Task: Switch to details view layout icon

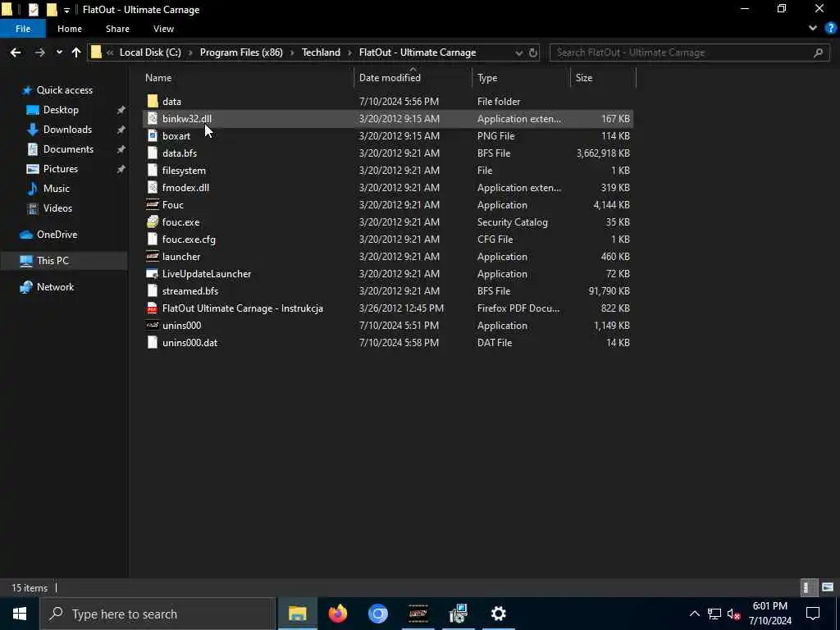Action: pos(808,587)
